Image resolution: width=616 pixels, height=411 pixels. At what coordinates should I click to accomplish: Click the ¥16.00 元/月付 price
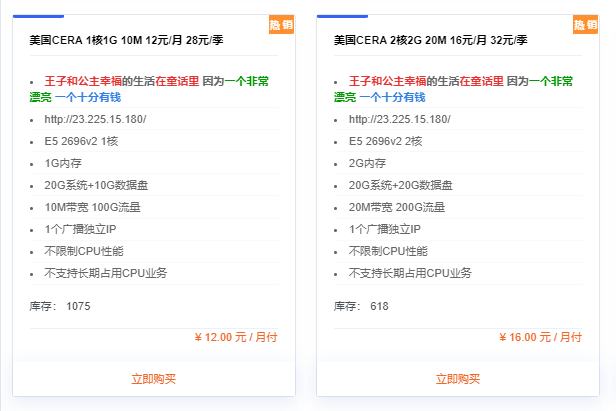coord(540,337)
